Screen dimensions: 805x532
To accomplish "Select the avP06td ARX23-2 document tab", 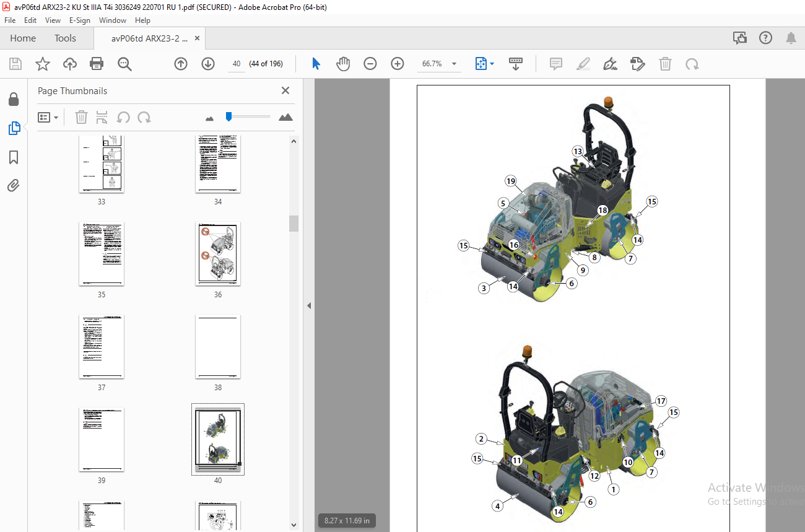I will coord(149,38).
